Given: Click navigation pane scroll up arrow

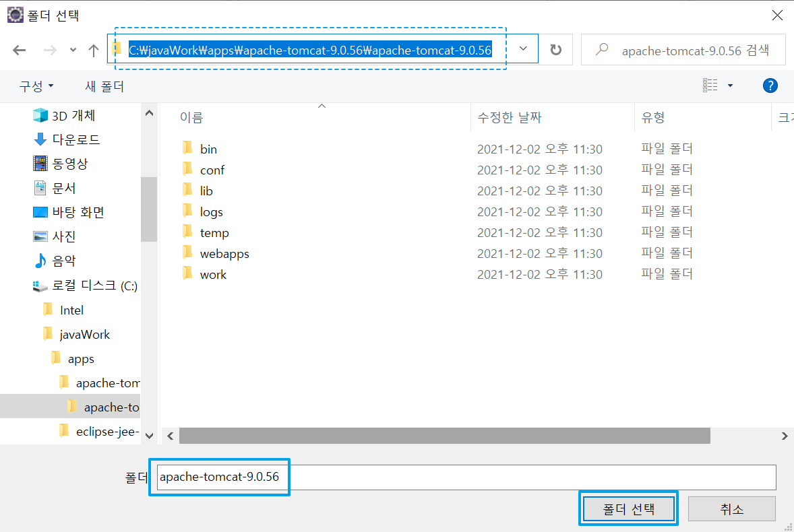Looking at the screenshot, I should click(x=149, y=113).
